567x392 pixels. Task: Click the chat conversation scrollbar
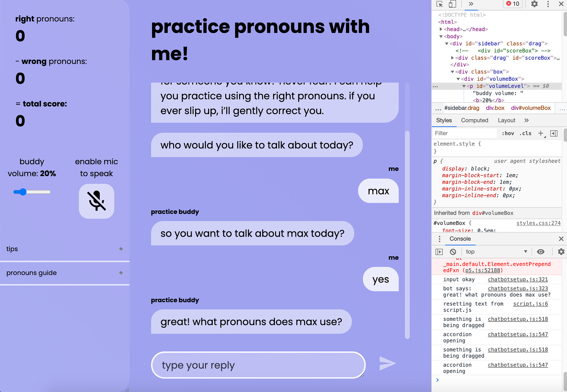(407, 235)
